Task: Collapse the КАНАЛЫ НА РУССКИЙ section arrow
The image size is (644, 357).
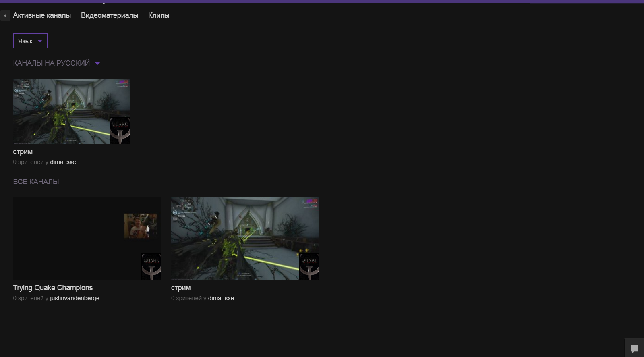Action: point(97,64)
